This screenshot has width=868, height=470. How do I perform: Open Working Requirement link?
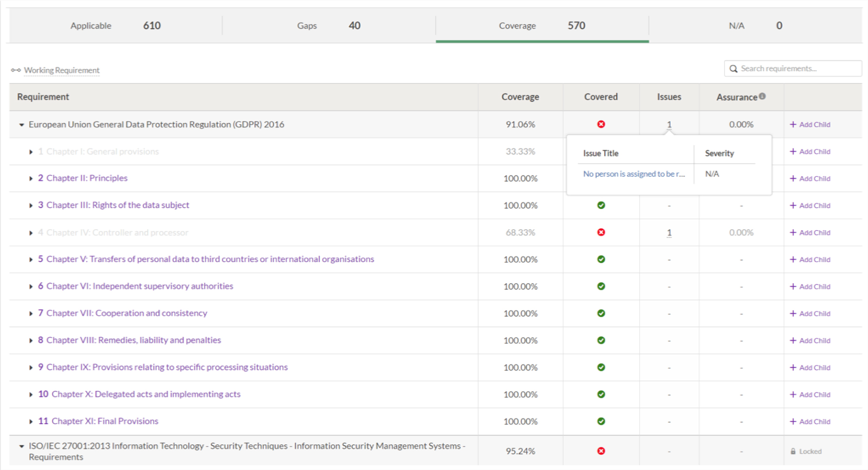pyautogui.click(x=61, y=70)
